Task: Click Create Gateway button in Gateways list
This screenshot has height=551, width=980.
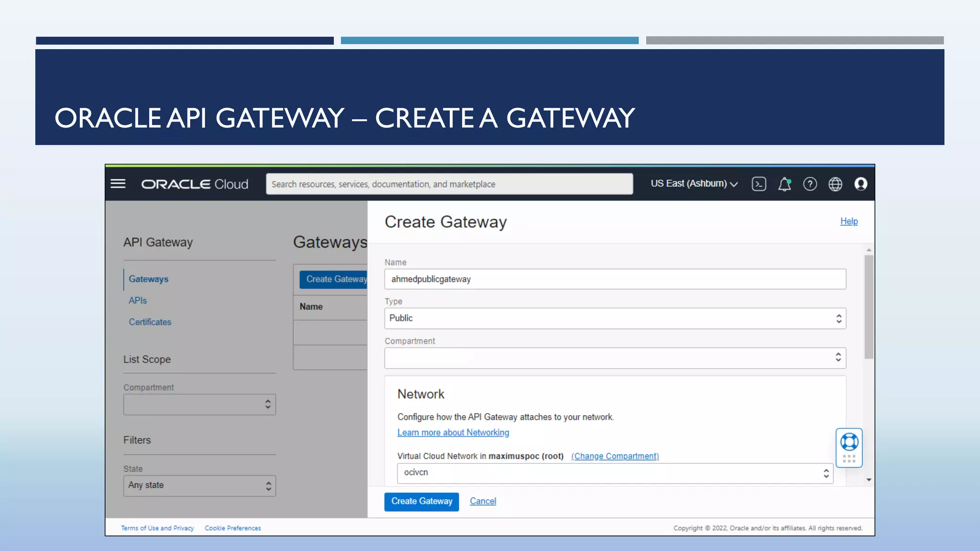Action: (334, 279)
